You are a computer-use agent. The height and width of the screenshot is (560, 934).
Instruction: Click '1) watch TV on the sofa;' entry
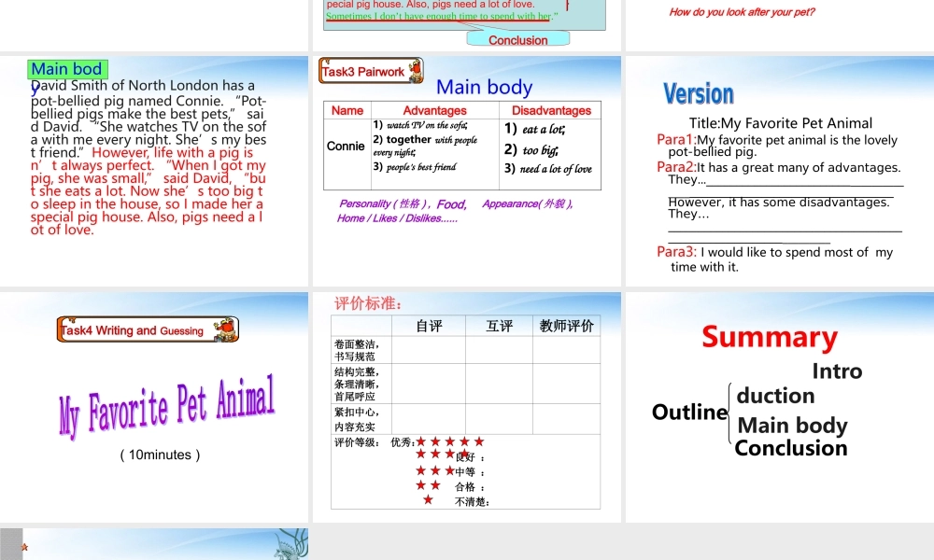[420, 125]
